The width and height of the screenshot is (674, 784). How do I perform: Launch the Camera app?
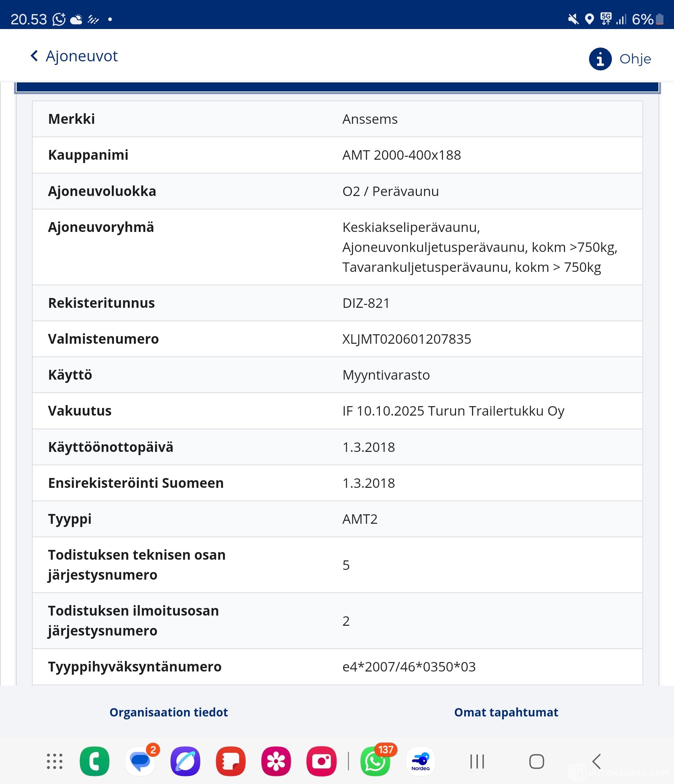[321, 761]
